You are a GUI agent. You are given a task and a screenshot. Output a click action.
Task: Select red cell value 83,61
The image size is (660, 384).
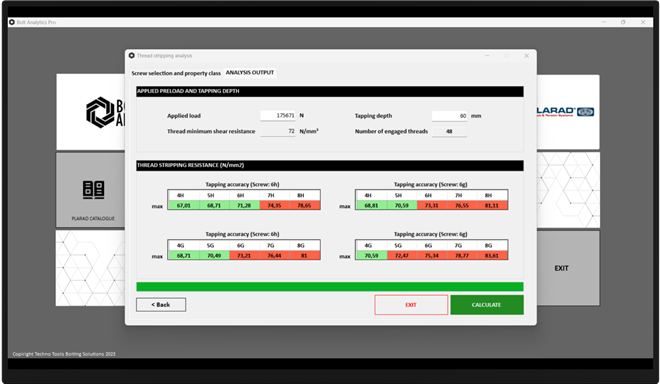[492, 256]
